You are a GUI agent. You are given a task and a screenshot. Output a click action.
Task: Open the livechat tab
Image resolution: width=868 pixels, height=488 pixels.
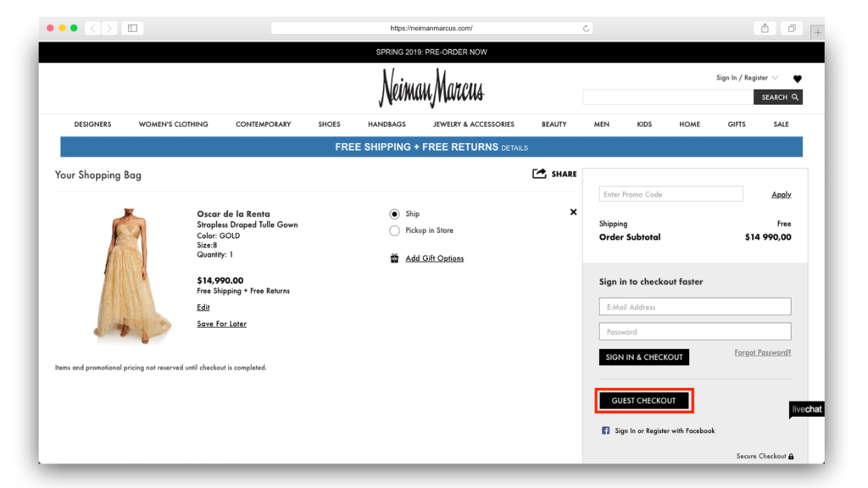coord(807,409)
